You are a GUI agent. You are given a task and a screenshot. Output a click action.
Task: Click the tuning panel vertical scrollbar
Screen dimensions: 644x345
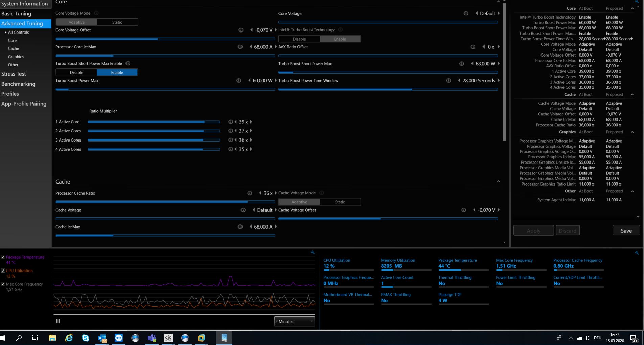[x=504, y=72]
